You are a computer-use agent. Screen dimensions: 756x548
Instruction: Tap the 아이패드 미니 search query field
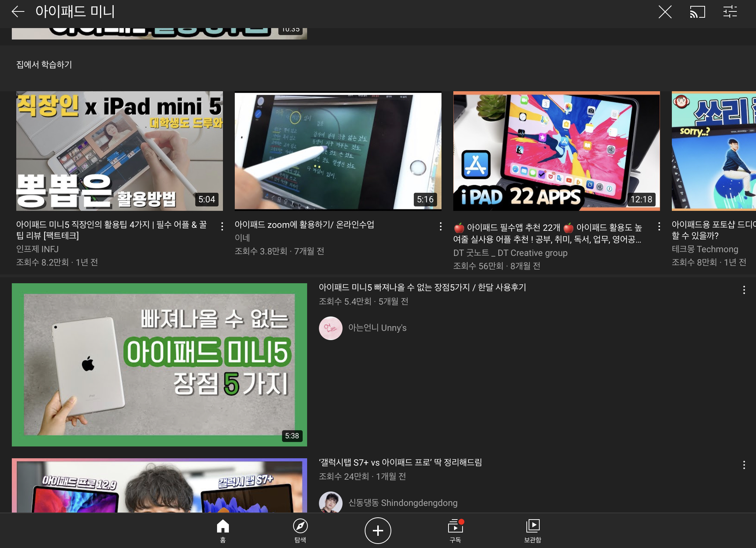[75, 12]
